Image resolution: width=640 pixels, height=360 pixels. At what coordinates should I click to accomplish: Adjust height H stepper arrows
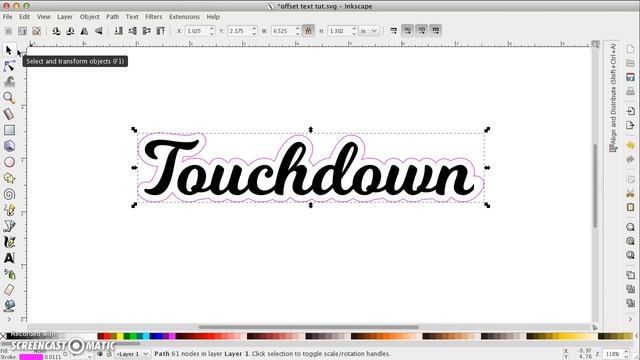[x=354, y=31]
